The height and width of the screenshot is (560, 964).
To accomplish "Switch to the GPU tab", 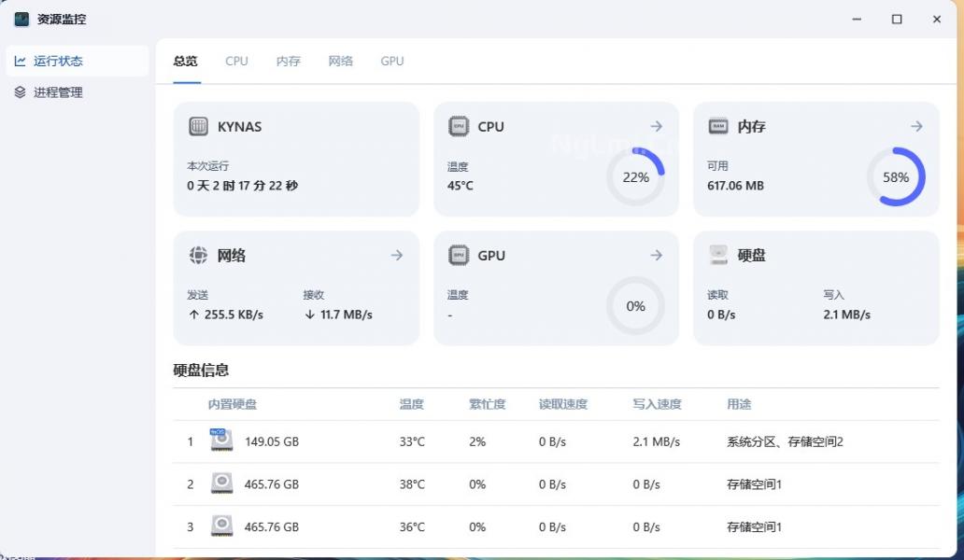I will [x=392, y=61].
